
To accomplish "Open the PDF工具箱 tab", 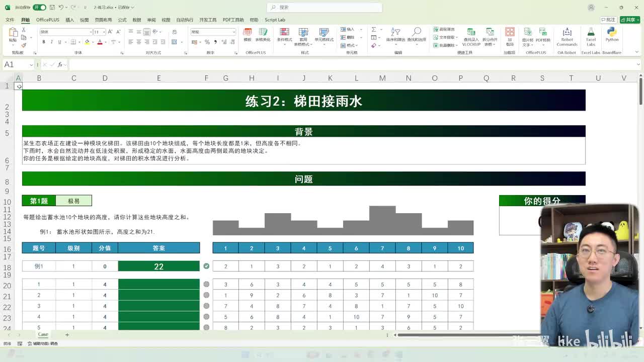I will [x=233, y=20].
